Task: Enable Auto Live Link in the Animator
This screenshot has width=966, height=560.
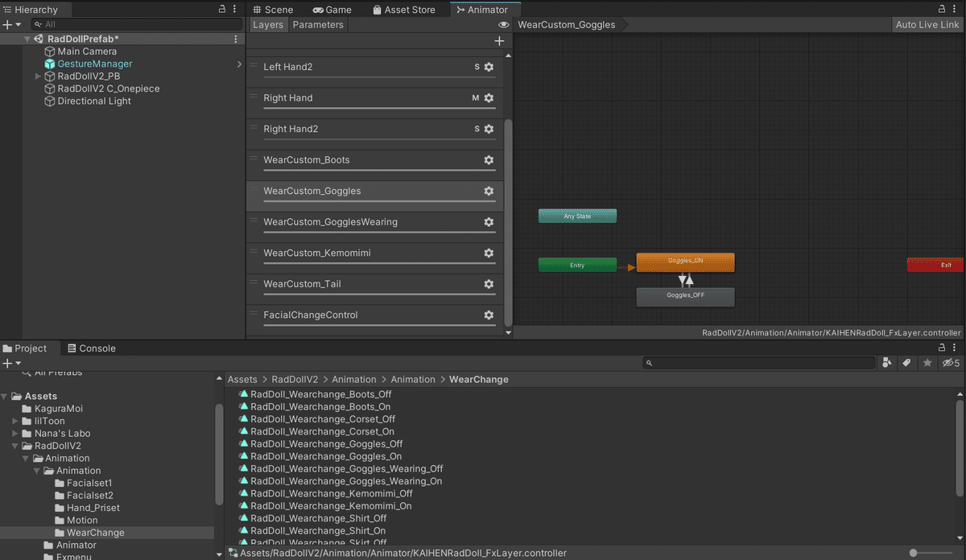Action: click(x=927, y=24)
